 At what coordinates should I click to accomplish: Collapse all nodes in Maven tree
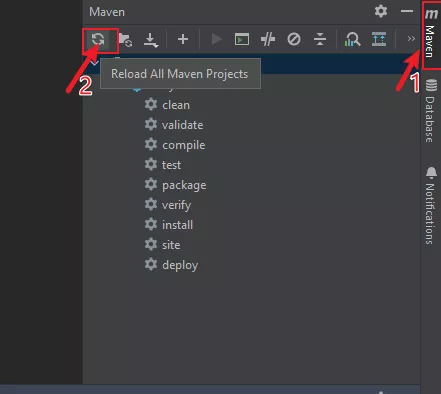(320, 39)
